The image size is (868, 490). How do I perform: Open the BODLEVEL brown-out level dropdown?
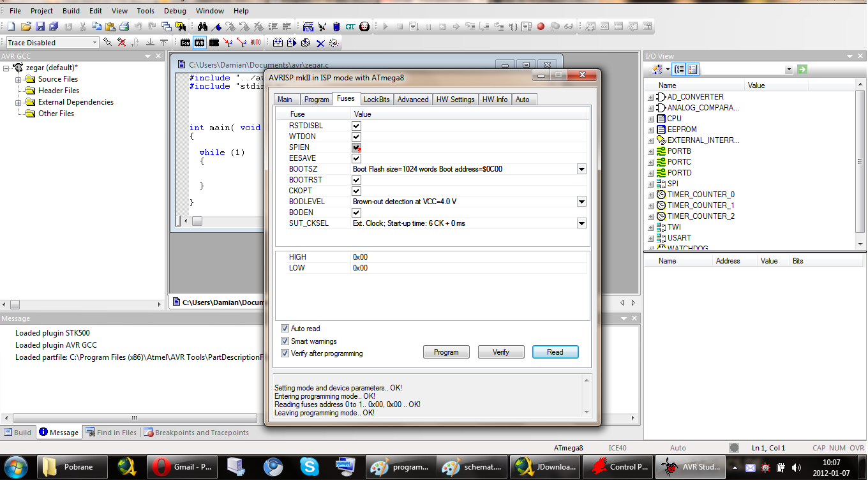tap(581, 202)
